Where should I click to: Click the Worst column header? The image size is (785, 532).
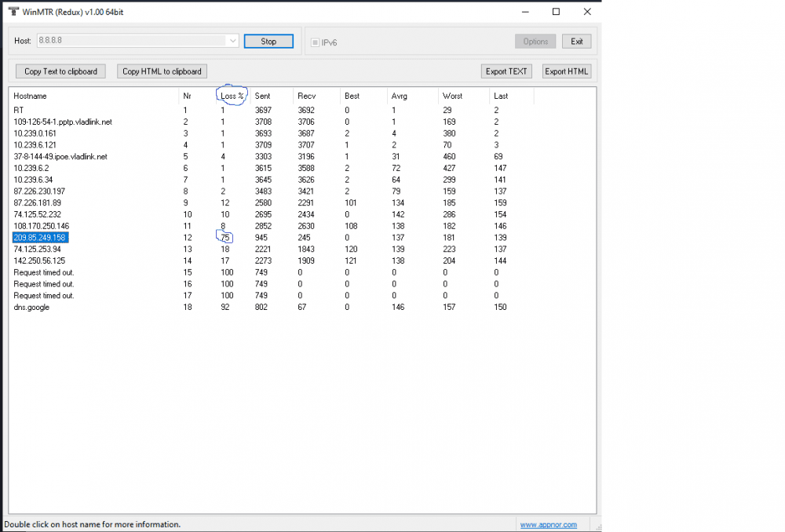pyautogui.click(x=452, y=96)
